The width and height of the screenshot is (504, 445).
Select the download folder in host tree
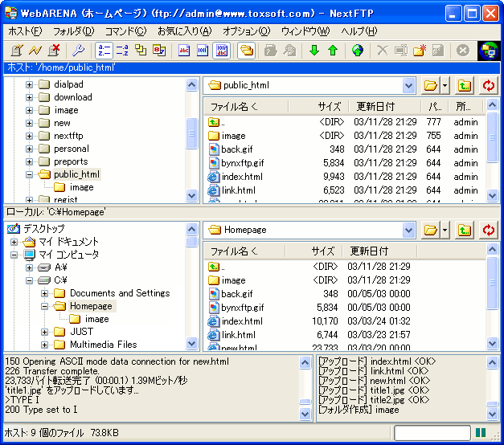coord(73,97)
